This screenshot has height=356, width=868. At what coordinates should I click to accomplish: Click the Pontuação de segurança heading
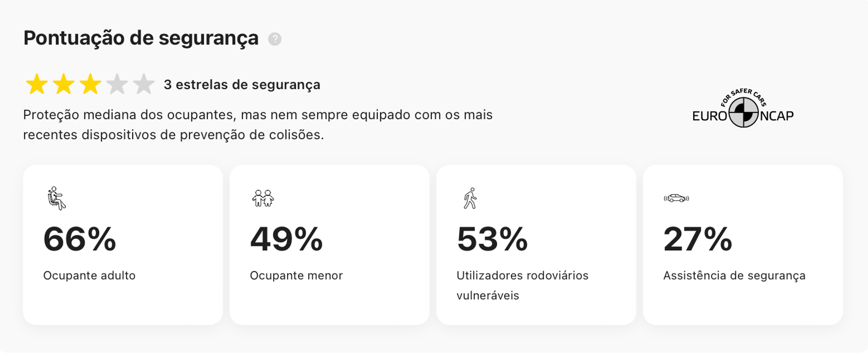(x=141, y=38)
